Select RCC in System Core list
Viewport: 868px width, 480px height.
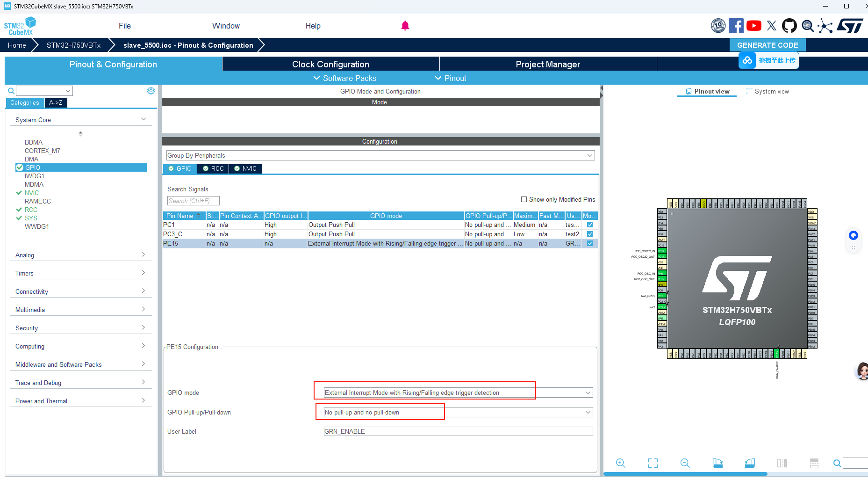(x=31, y=210)
